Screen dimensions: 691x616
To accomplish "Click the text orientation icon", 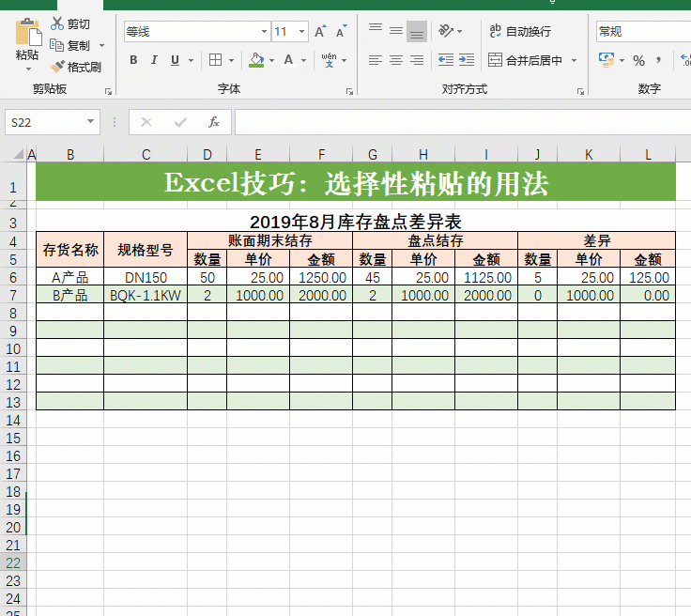I will point(446,31).
